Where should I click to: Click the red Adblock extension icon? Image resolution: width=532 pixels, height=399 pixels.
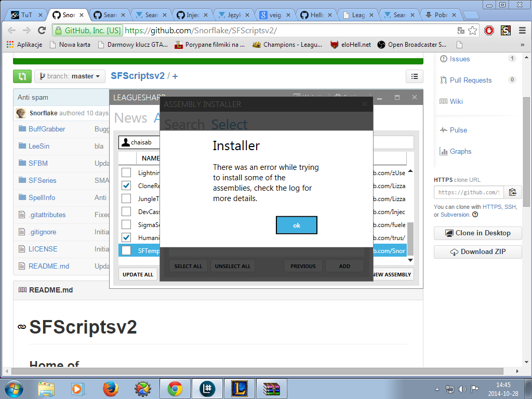489,31
